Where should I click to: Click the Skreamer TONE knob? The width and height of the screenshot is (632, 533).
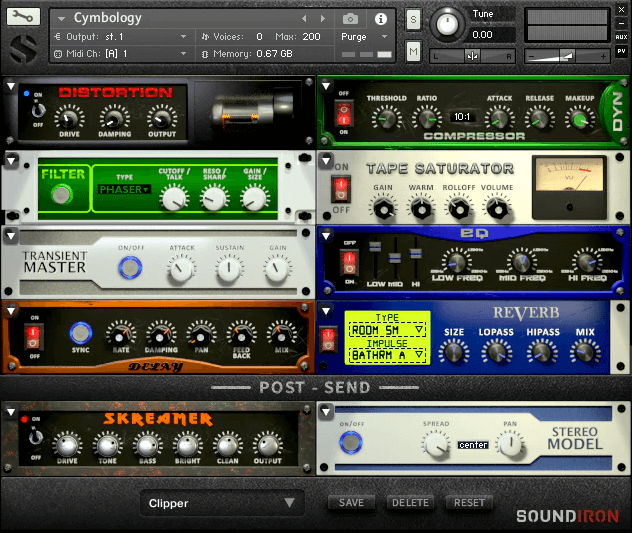pyautogui.click(x=107, y=445)
